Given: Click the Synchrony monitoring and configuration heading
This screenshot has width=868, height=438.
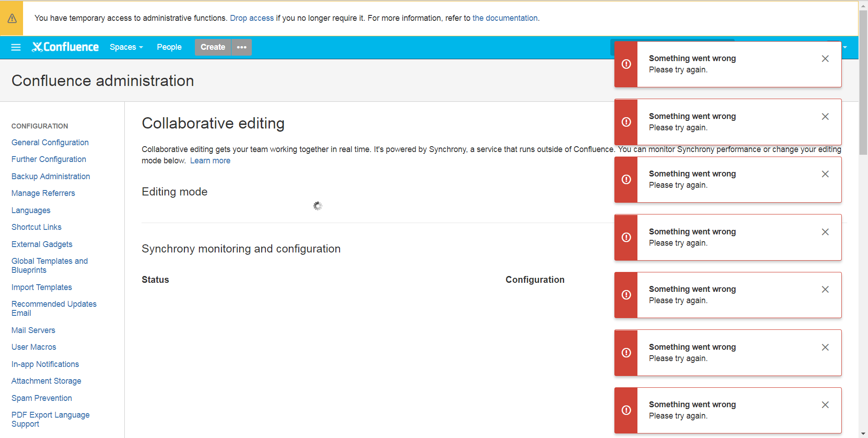Looking at the screenshot, I should (241, 249).
